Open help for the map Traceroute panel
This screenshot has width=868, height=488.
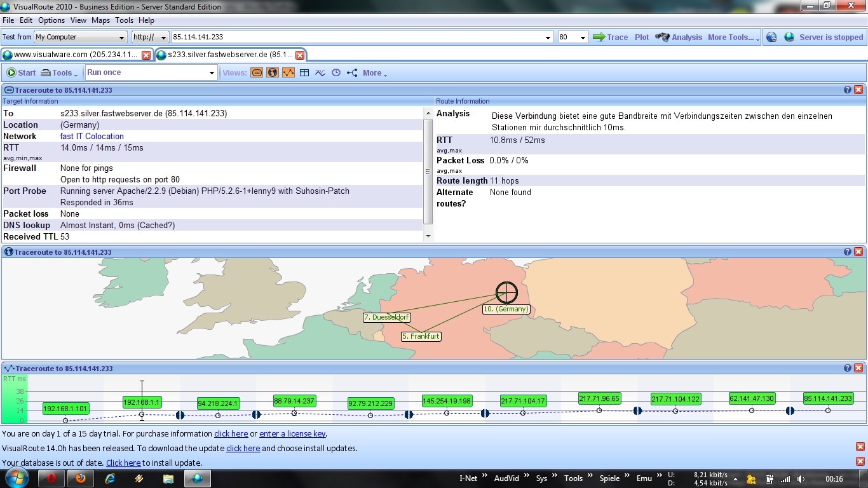point(847,252)
